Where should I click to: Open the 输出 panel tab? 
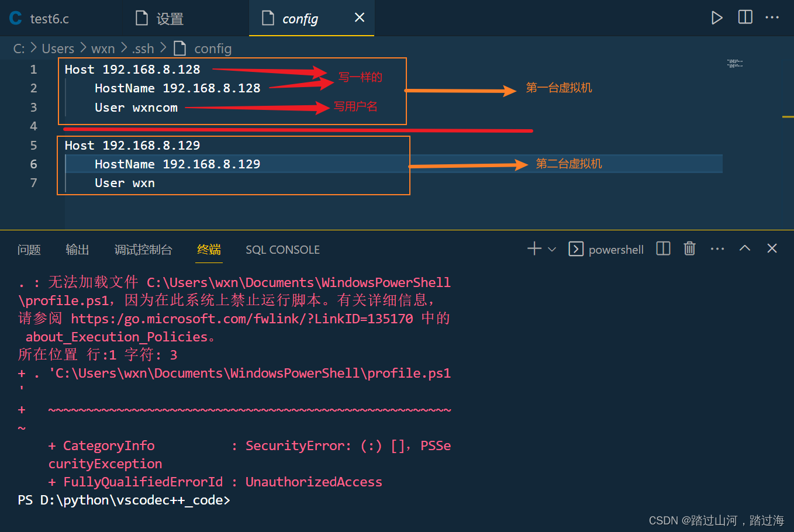77,250
